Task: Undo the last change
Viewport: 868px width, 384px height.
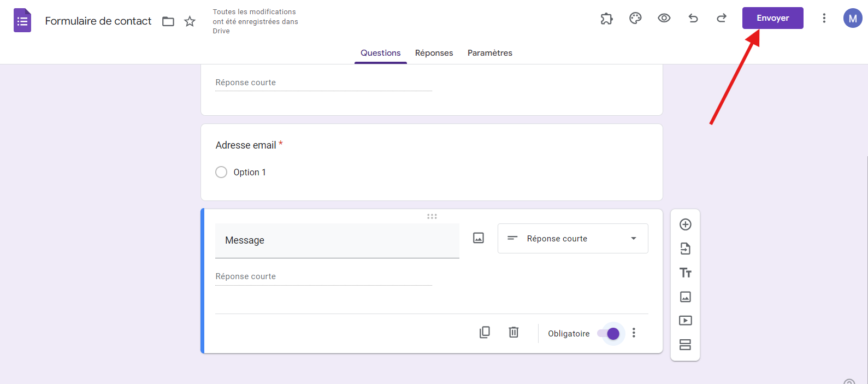Action: [x=693, y=18]
